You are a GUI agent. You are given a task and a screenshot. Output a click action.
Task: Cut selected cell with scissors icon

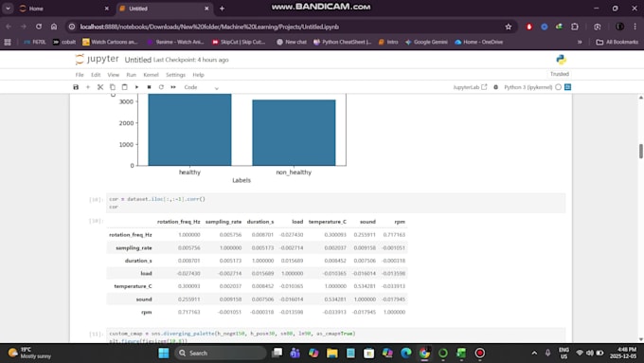[x=100, y=87]
